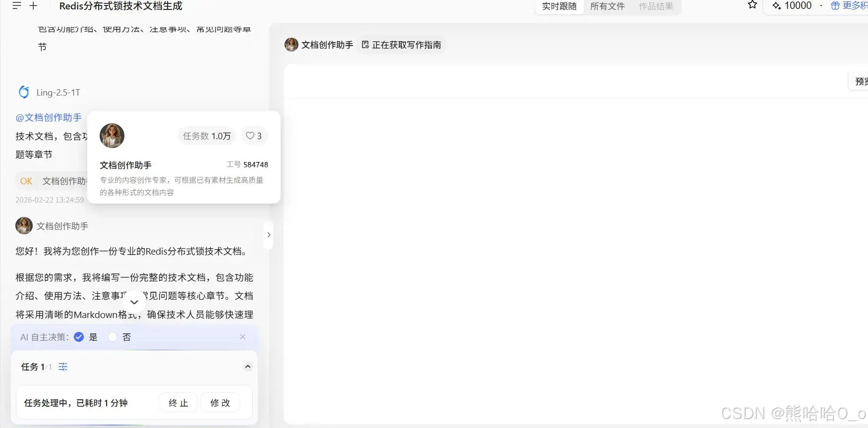Click the Ling-2.5-1T model logo
868x428 pixels.
tap(24, 92)
